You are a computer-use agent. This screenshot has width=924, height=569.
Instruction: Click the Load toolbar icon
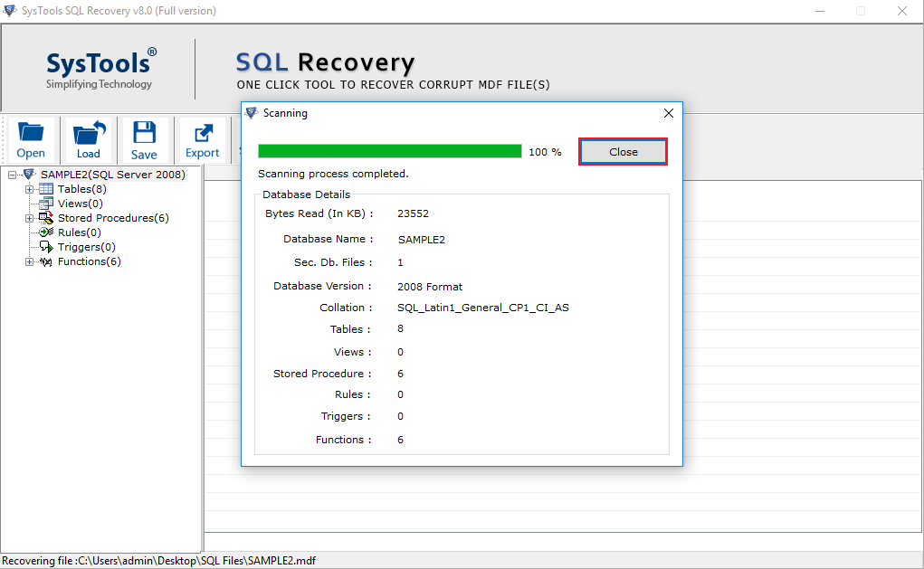89,140
